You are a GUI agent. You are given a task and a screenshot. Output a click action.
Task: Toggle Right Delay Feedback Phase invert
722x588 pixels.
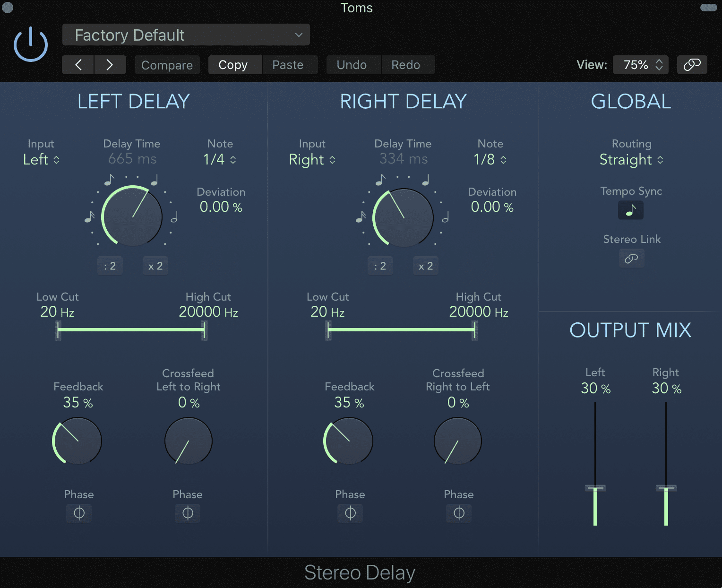350,513
